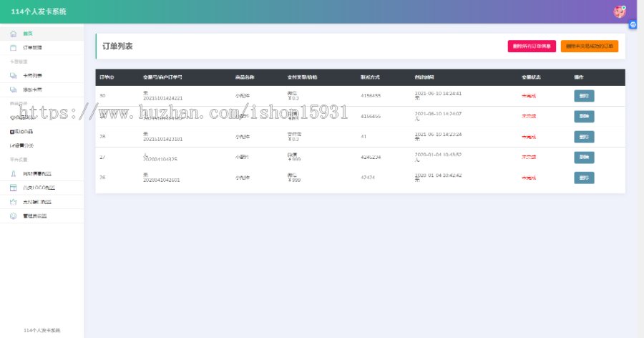Image resolution: width=644 pixels, height=338 pixels.
Task: Open the 添加商品 sidebar menu item
Action: coord(21,132)
